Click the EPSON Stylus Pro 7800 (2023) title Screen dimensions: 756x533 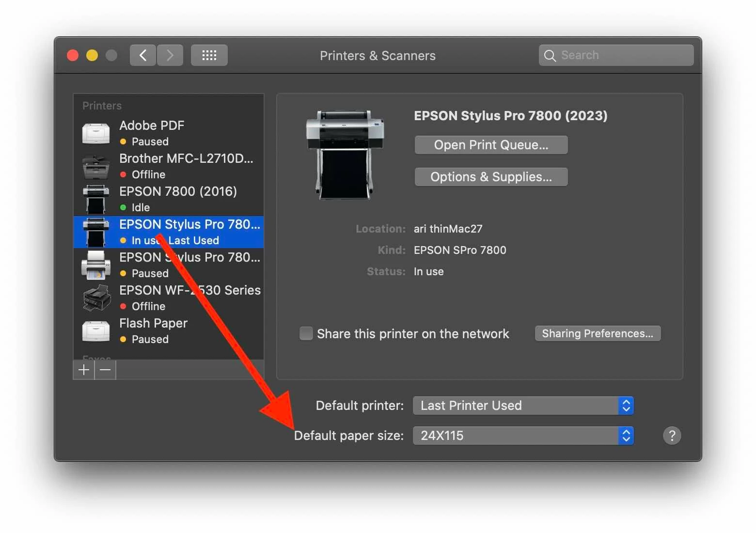510,116
